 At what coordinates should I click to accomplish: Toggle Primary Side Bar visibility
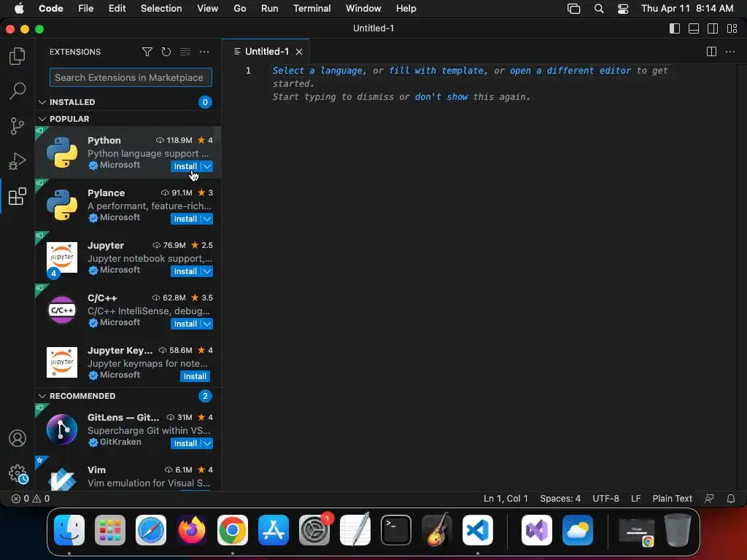point(675,28)
